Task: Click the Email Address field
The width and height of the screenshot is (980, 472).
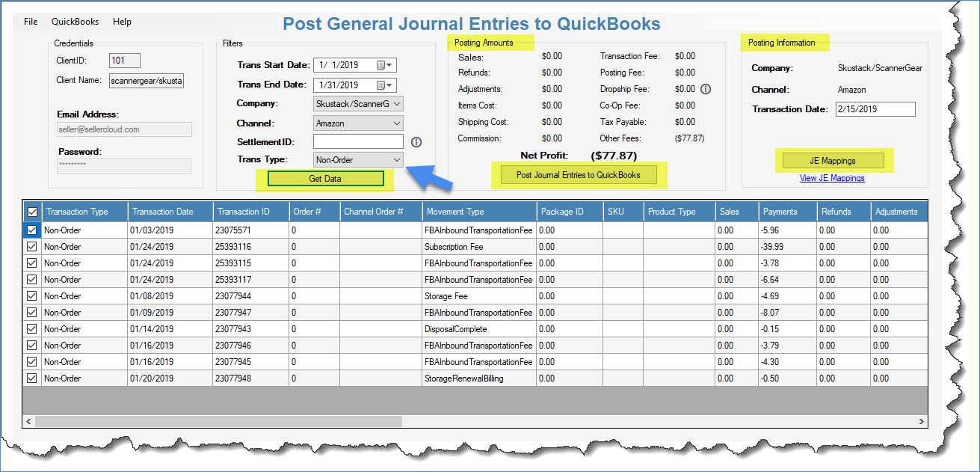Action: tap(124, 129)
